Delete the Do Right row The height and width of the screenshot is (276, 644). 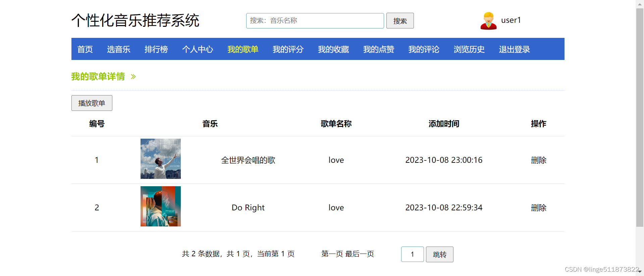point(539,208)
